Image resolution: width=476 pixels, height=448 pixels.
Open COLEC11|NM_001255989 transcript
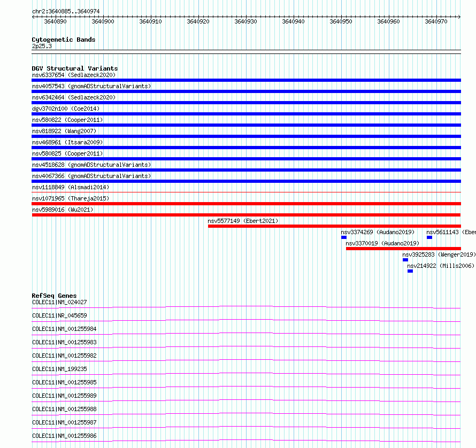pyautogui.click(x=64, y=396)
